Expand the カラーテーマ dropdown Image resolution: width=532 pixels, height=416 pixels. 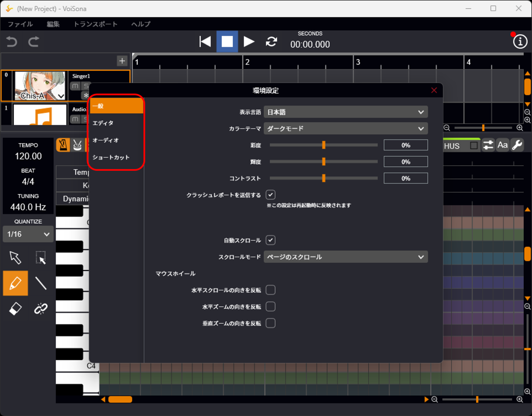(345, 129)
